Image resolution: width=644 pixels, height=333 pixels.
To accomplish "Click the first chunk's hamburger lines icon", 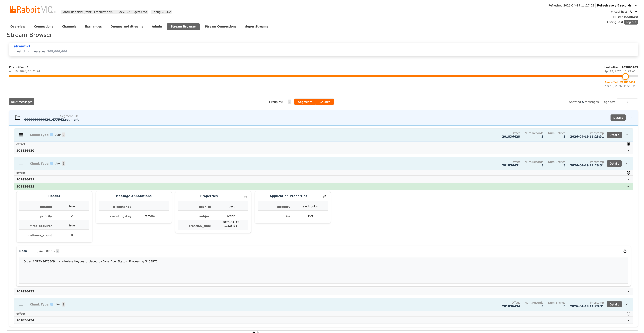I will click(x=21, y=135).
